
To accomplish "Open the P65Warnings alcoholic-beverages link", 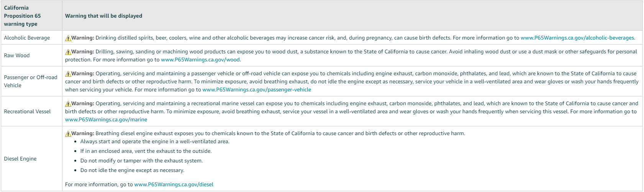I will 577,38.
